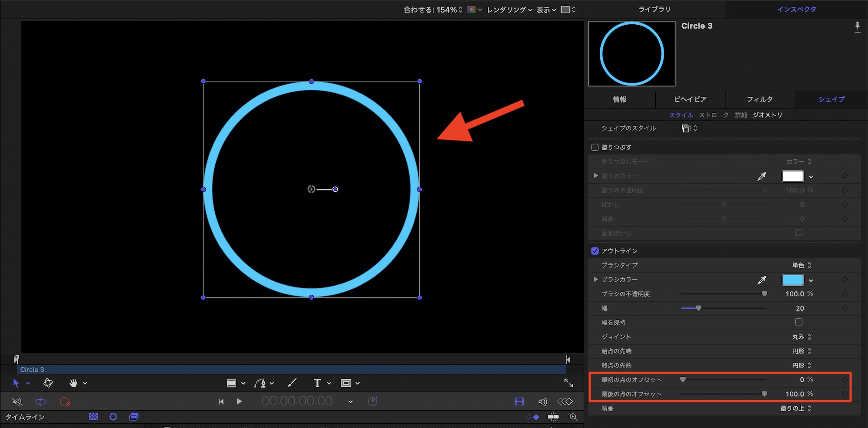
Task: Open the ブラシタイプ dropdown
Action: [x=801, y=265]
